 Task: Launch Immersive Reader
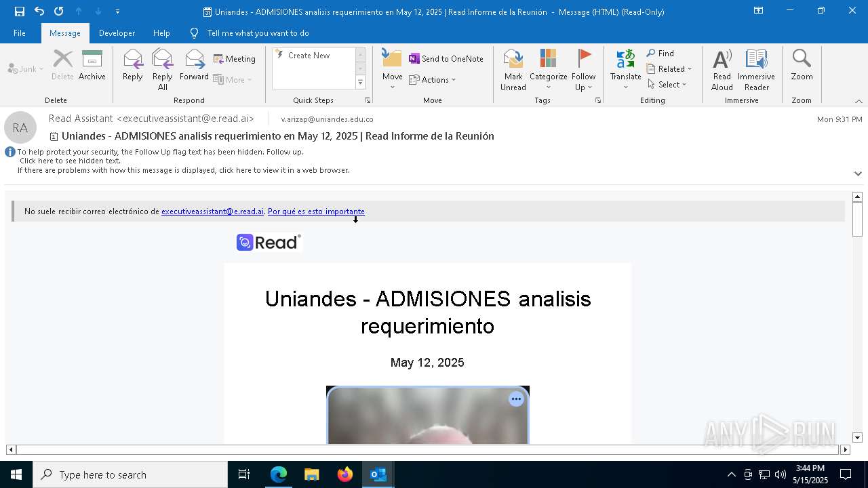pos(757,69)
